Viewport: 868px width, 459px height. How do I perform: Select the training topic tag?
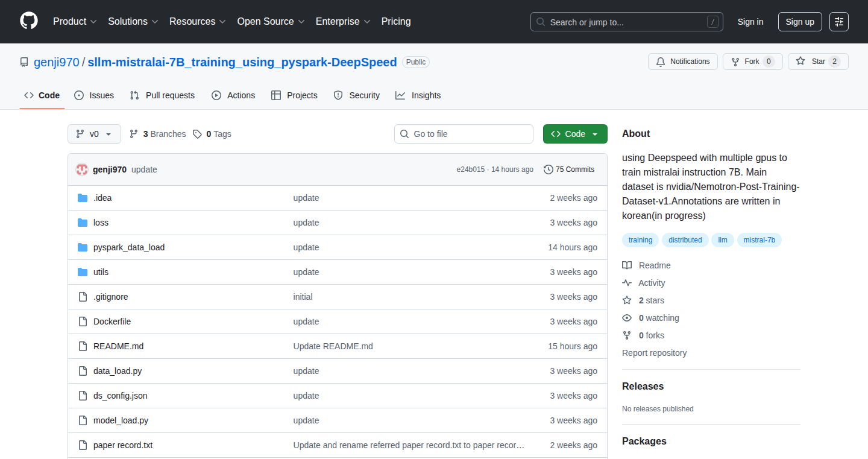(x=640, y=240)
